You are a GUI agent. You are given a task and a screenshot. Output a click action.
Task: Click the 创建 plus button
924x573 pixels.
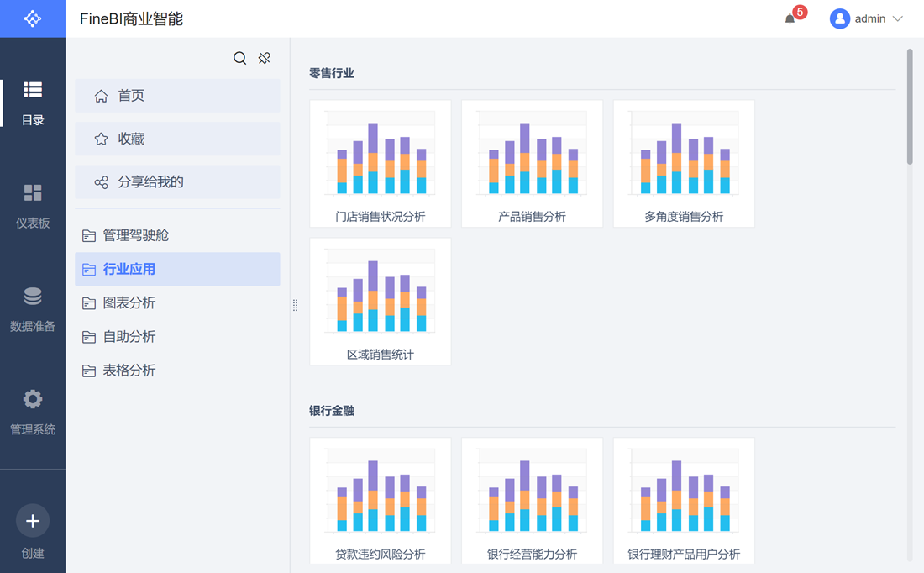tap(33, 521)
